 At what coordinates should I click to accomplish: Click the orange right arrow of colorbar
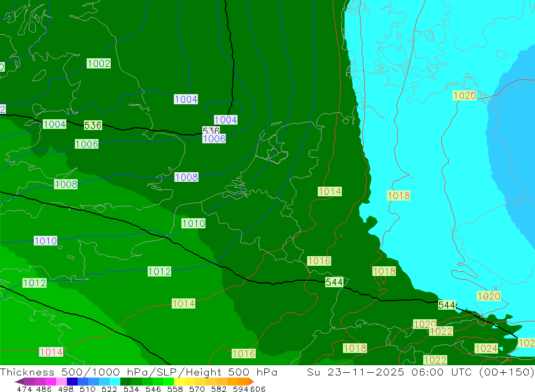coord(251,381)
